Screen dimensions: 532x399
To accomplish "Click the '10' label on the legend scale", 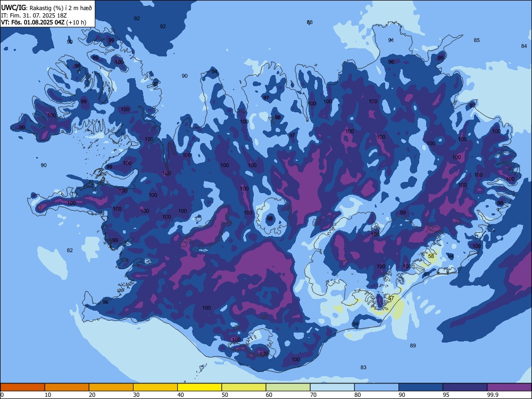I will tap(48, 395).
